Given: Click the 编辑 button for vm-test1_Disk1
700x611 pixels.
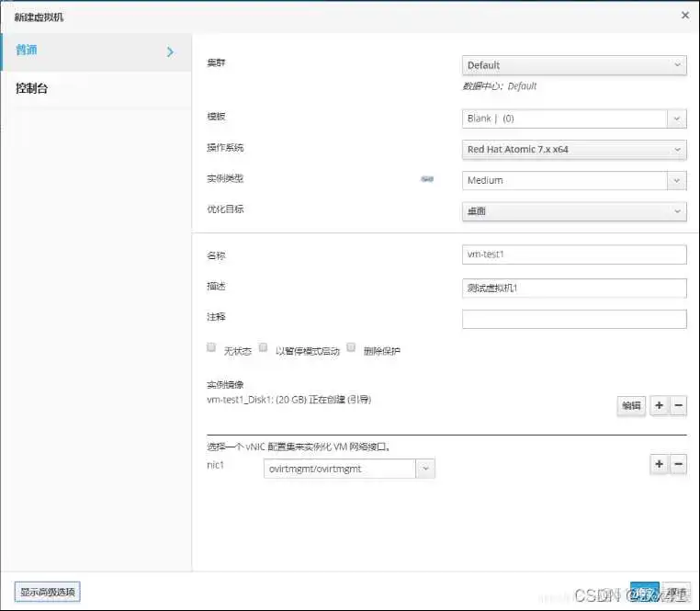Looking at the screenshot, I should (x=631, y=405).
